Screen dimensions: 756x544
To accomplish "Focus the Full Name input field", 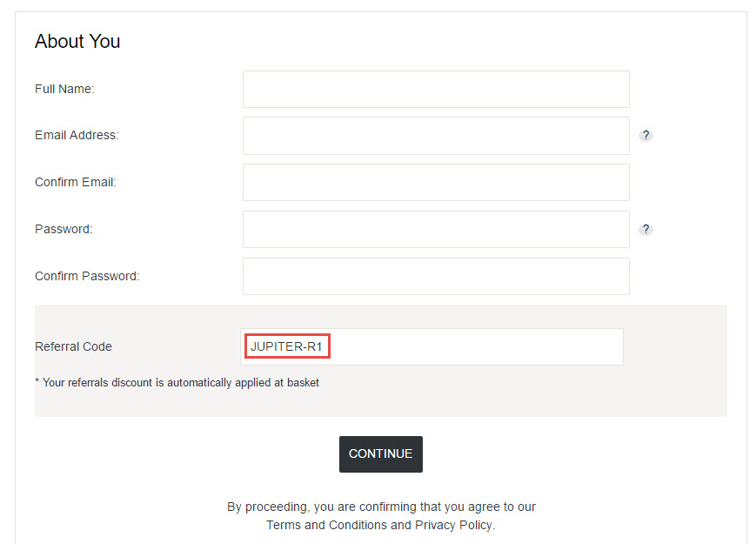I will tap(436, 90).
